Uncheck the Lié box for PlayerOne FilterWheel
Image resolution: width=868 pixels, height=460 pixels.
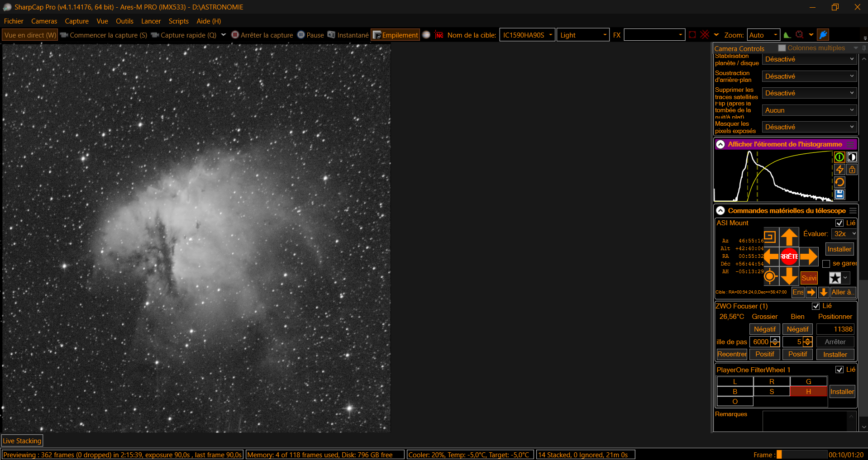tap(839, 370)
